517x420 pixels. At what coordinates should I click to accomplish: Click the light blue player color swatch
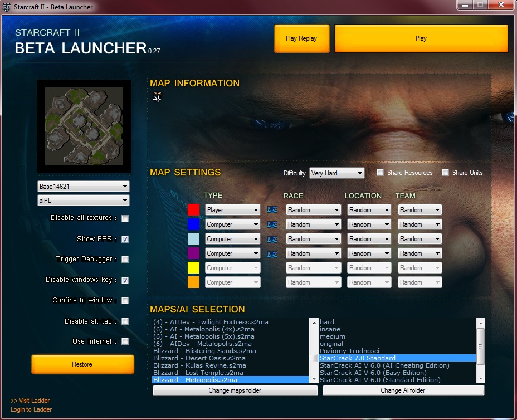coord(193,238)
